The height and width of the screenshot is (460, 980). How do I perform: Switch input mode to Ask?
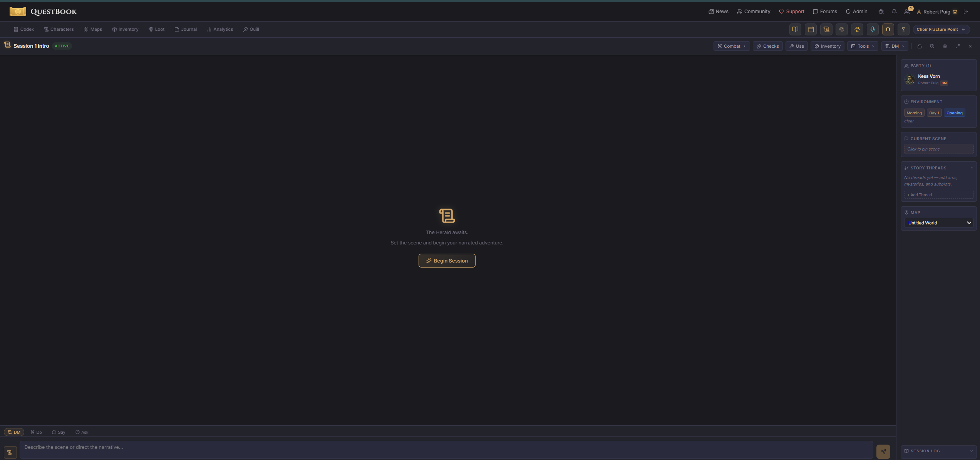[82, 432]
